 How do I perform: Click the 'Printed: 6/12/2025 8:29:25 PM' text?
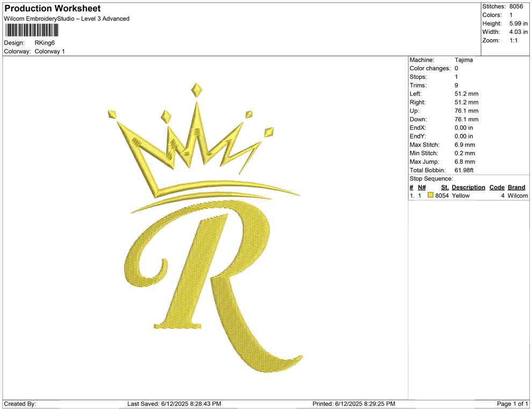tap(354, 404)
